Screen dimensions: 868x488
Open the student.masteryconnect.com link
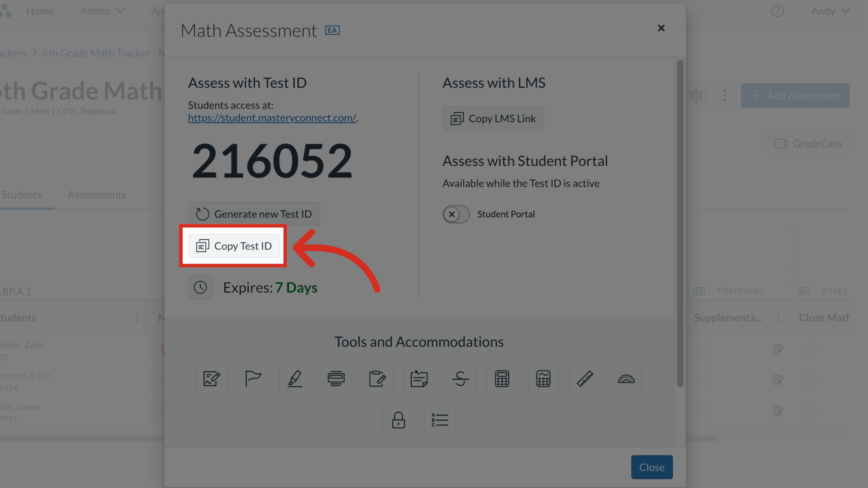coord(272,118)
